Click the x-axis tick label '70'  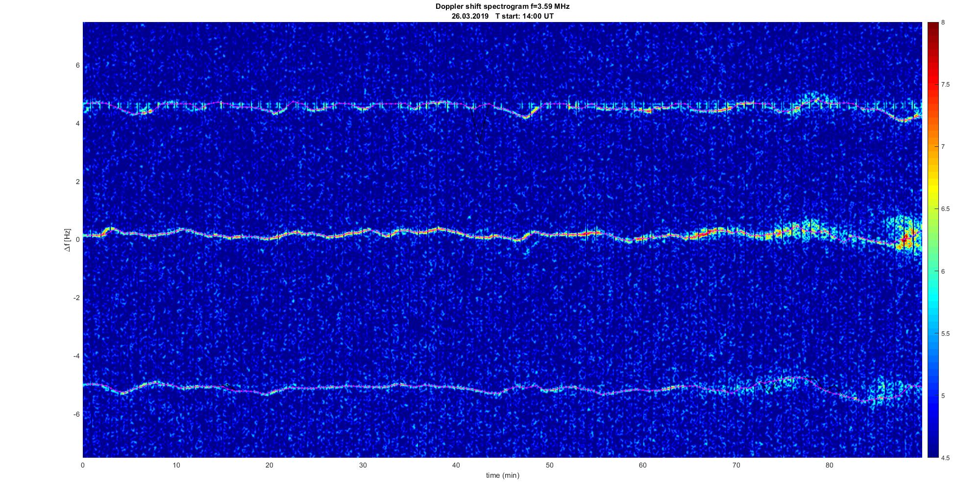pos(736,465)
